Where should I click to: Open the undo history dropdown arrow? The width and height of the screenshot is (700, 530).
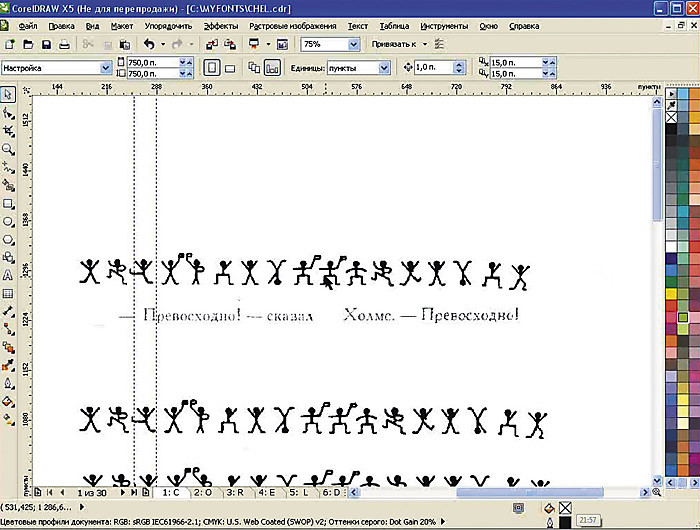pos(163,44)
